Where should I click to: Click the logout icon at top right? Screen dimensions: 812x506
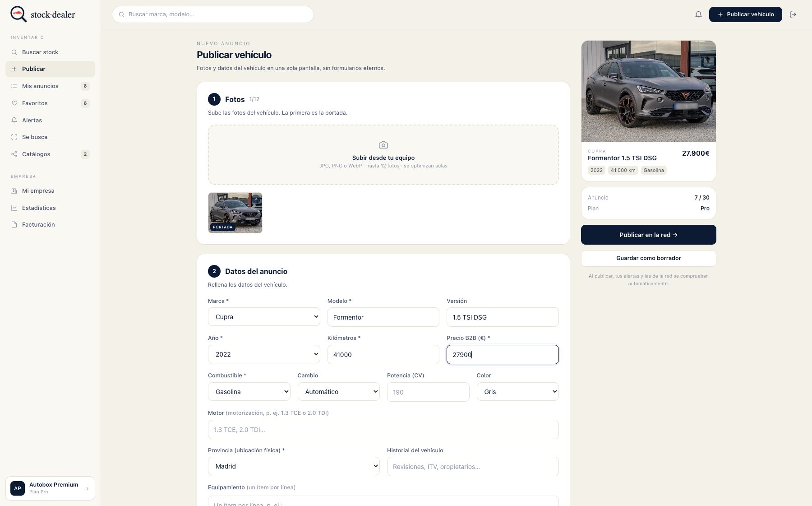coord(793,14)
